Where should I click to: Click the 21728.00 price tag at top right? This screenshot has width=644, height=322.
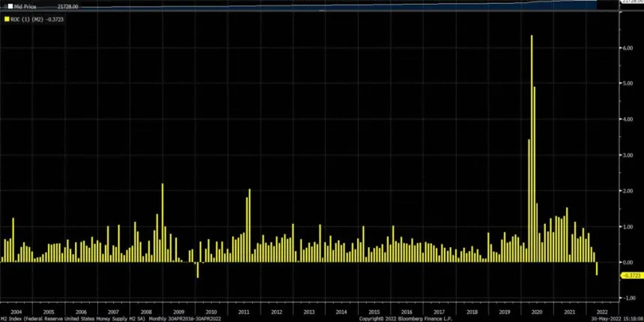coord(631,3)
